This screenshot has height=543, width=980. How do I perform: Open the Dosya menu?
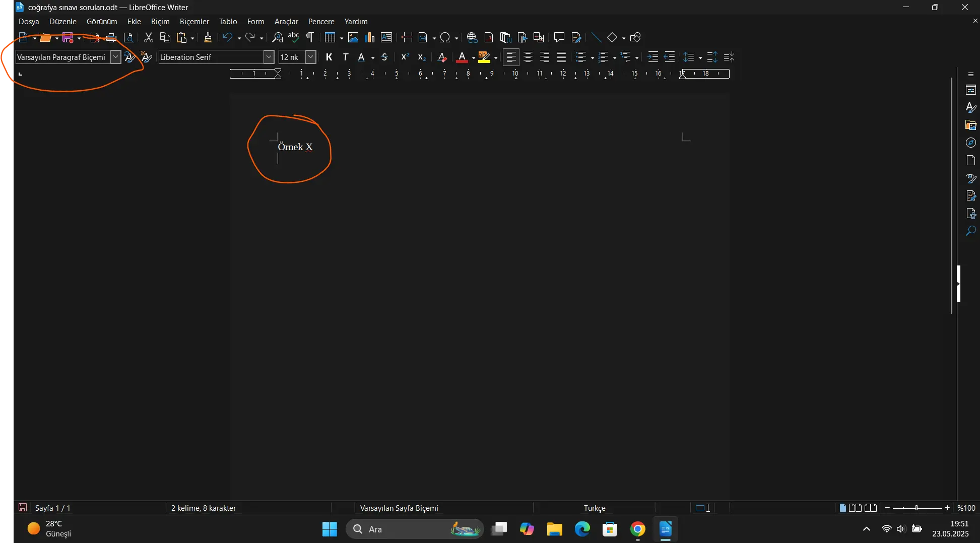(29, 22)
